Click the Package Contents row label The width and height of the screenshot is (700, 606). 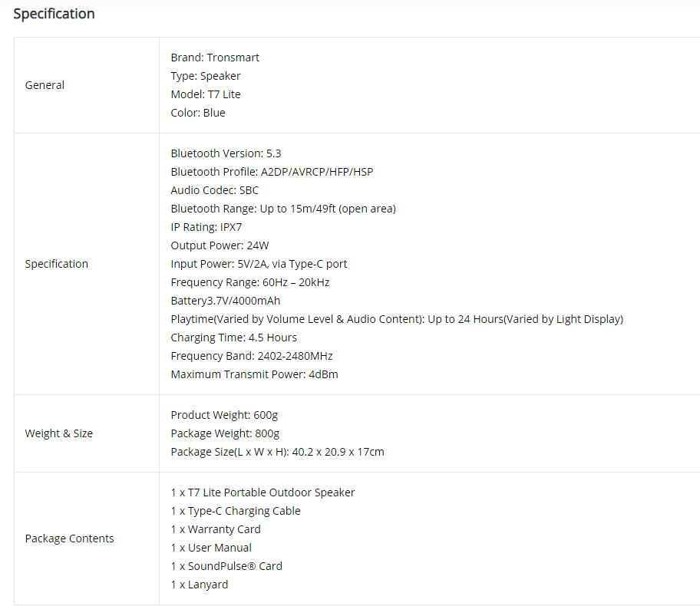70,538
